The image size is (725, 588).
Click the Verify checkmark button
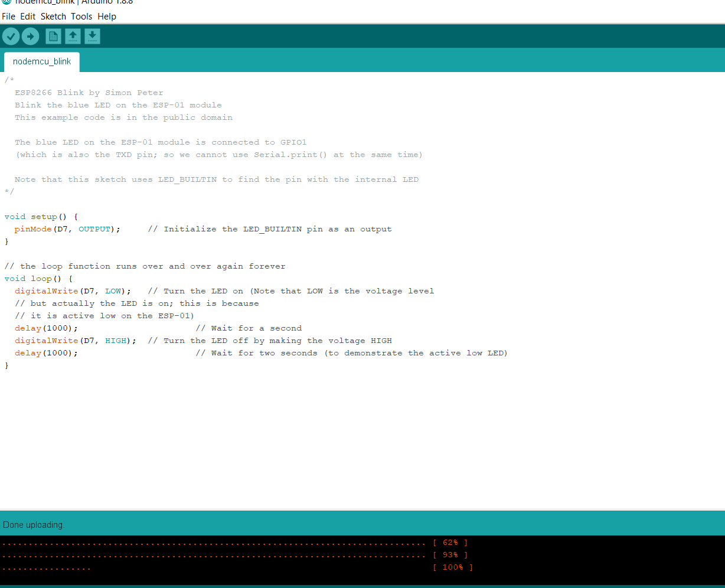[x=11, y=37]
